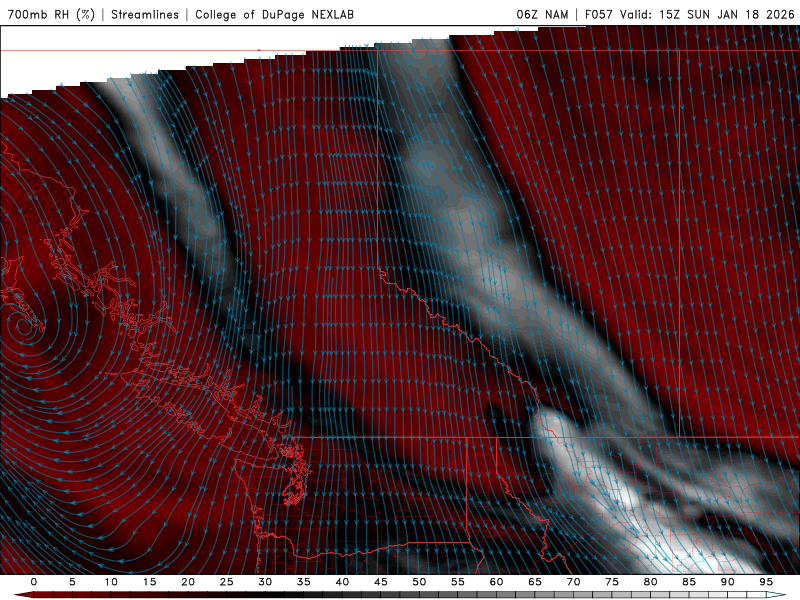
Task: Click the colorbar label "20"
Action: pos(188,582)
